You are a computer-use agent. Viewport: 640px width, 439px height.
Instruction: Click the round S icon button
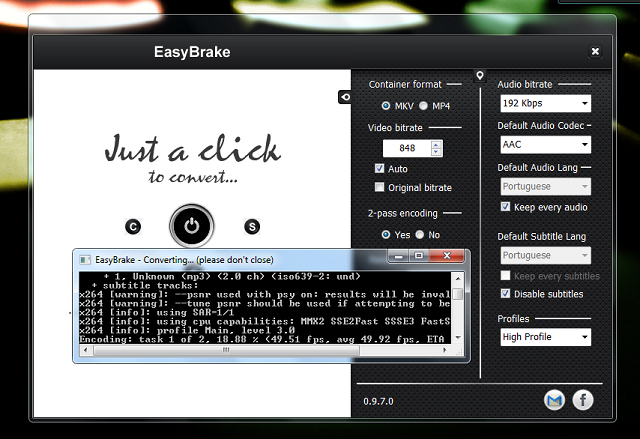[252, 226]
